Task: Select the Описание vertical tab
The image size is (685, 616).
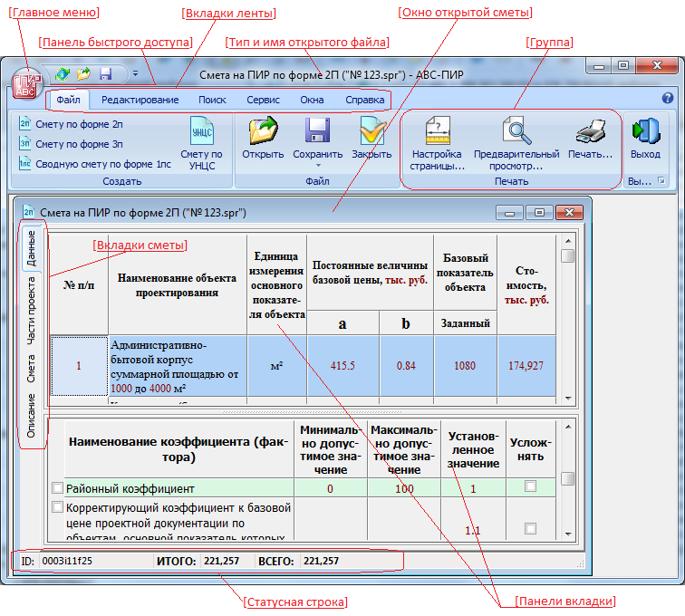Action: pos(31,416)
